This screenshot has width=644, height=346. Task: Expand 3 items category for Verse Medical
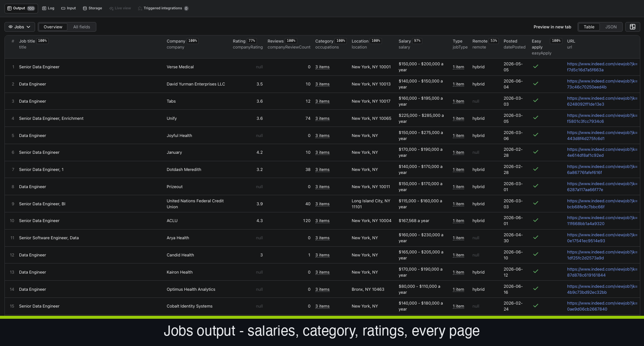[322, 67]
